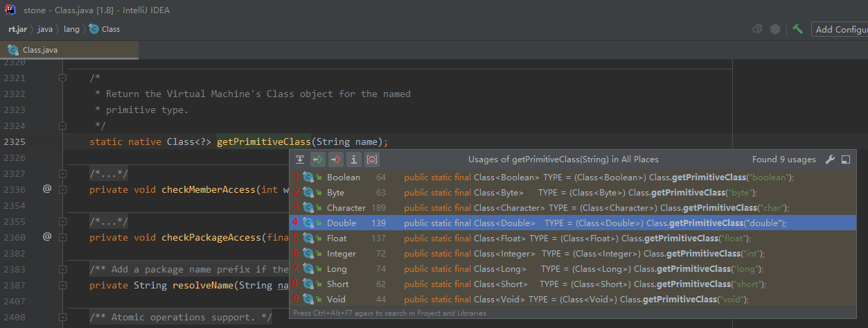Screen dimensions: 868x328
Task: Click getPrimitiveClass method name in editor
Action: coord(263,141)
